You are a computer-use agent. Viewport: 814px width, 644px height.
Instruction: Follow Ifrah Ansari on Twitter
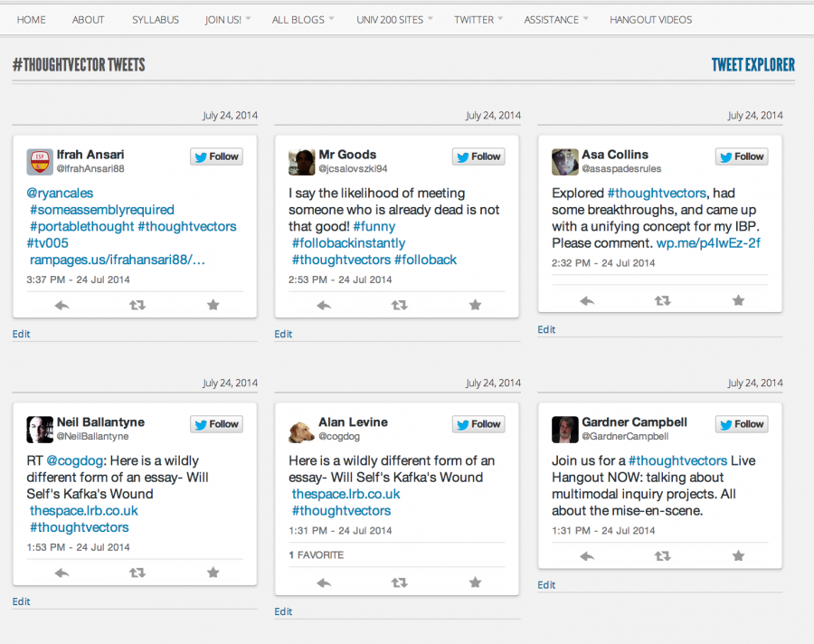pyautogui.click(x=215, y=156)
